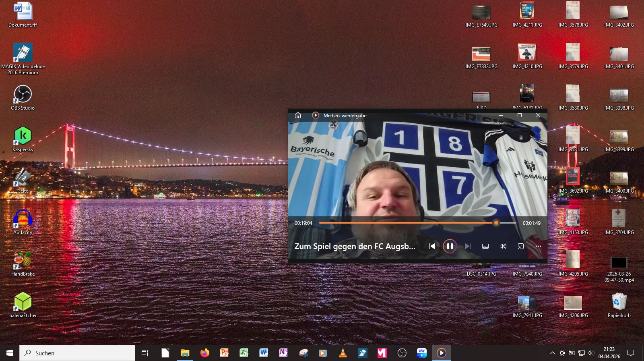Expand hidden system tray icons
Image resolution: width=644 pixels, height=361 pixels.
[x=552, y=353]
